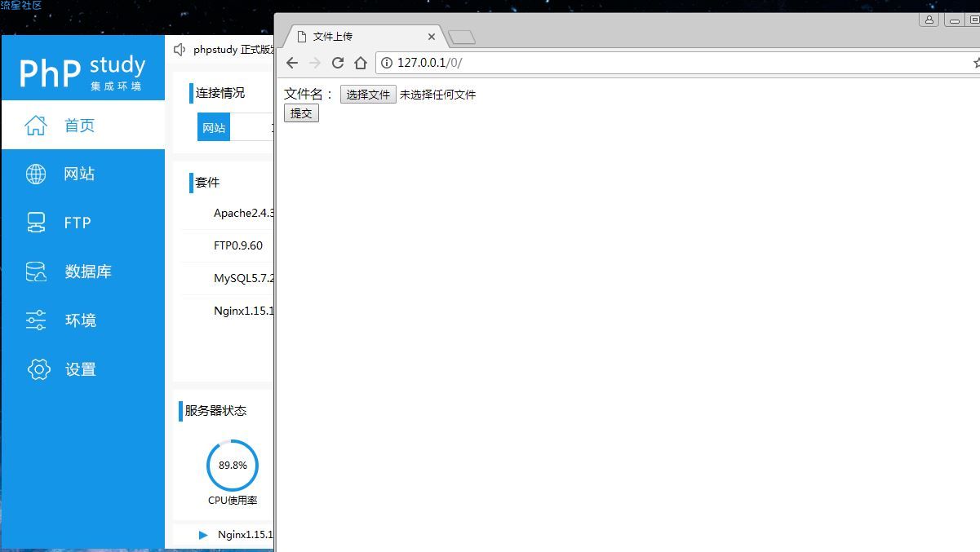Select the 文件上传 browser tab
This screenshot has height=552, width=980.
(365, 37)
